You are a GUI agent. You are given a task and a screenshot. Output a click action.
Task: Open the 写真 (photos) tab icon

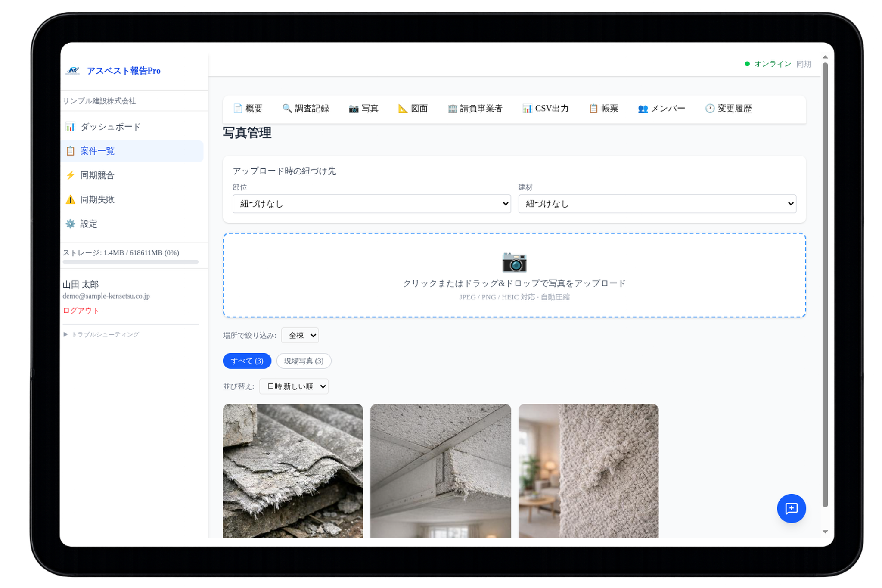coord(354,109)
